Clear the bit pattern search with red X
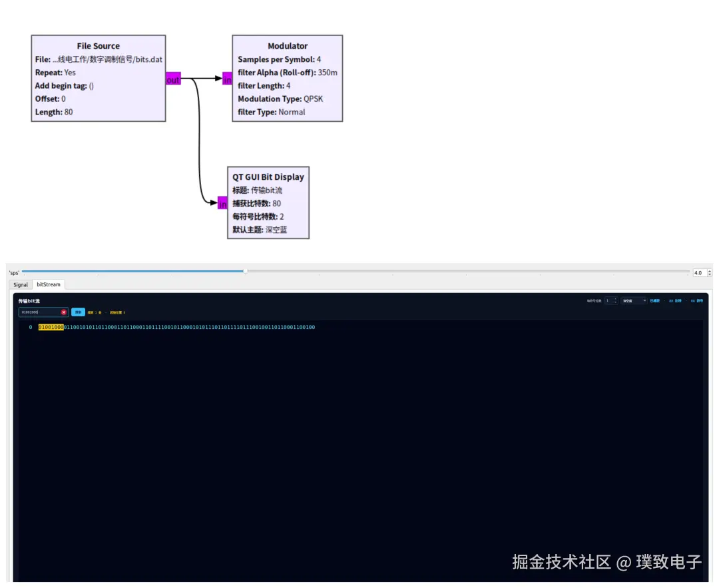This screenshot has width=719, height=588. click(x=64, y=312)
